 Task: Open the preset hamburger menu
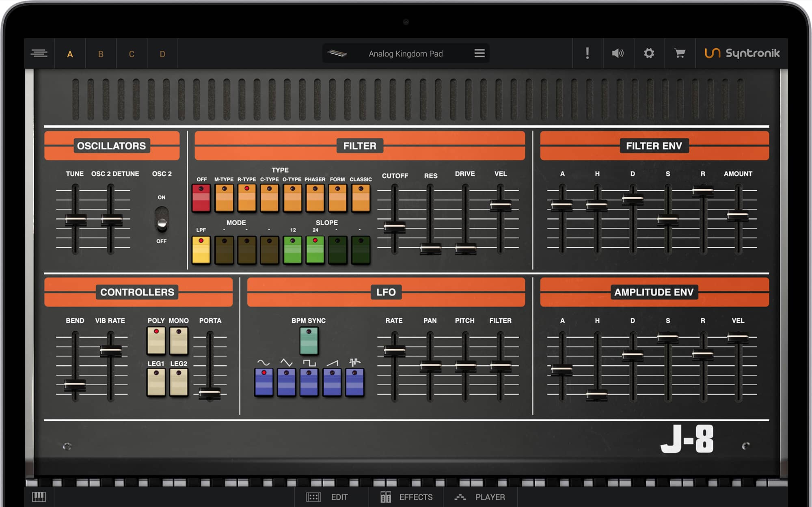[x=479, y=53]
